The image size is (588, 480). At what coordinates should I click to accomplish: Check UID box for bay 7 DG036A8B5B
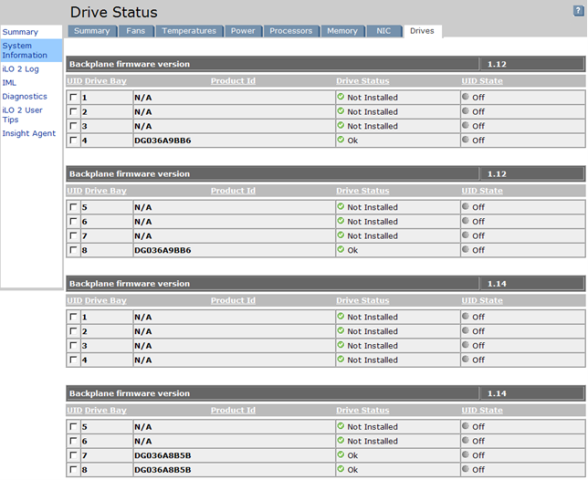click(74, 455)
